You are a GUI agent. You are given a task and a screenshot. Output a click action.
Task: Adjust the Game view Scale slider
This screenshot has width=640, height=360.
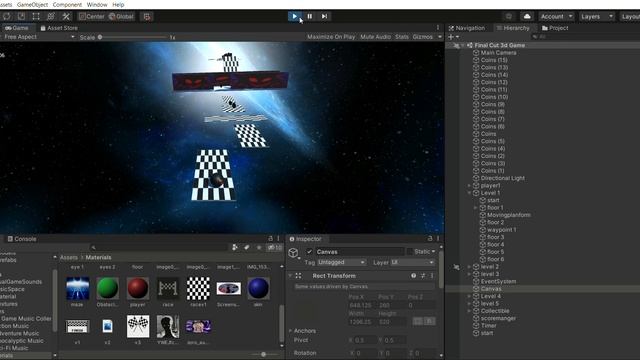tap(133, 37)
